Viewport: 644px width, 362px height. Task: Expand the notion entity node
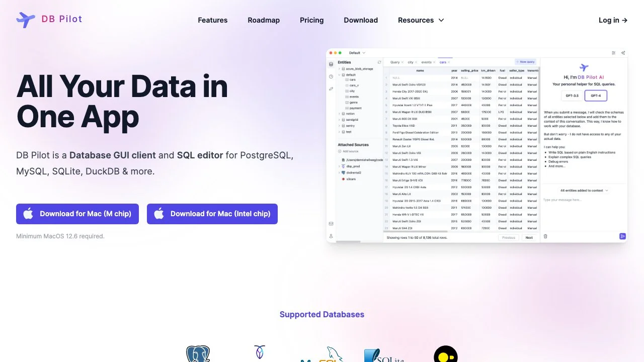click(339, 114)
